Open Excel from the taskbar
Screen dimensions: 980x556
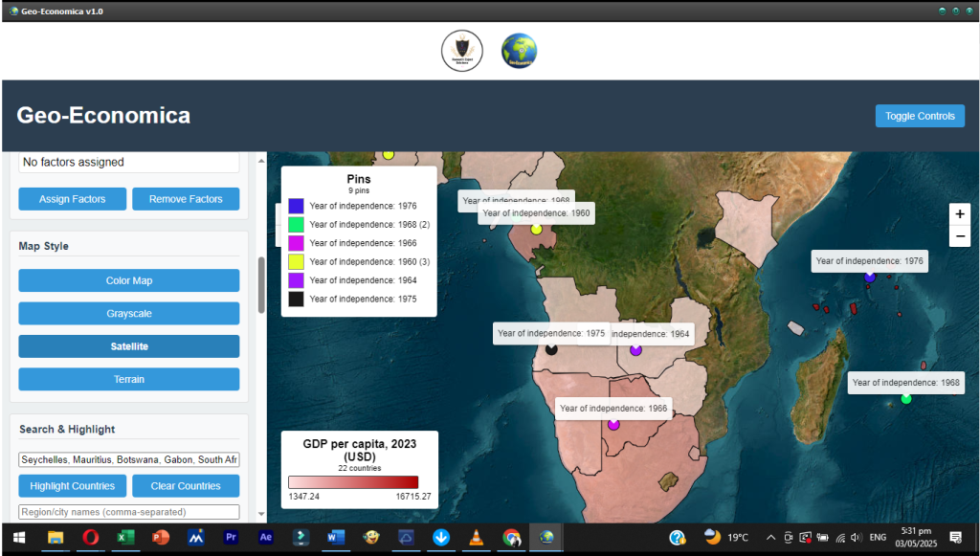pyautogui.click(x=123, y=538)
